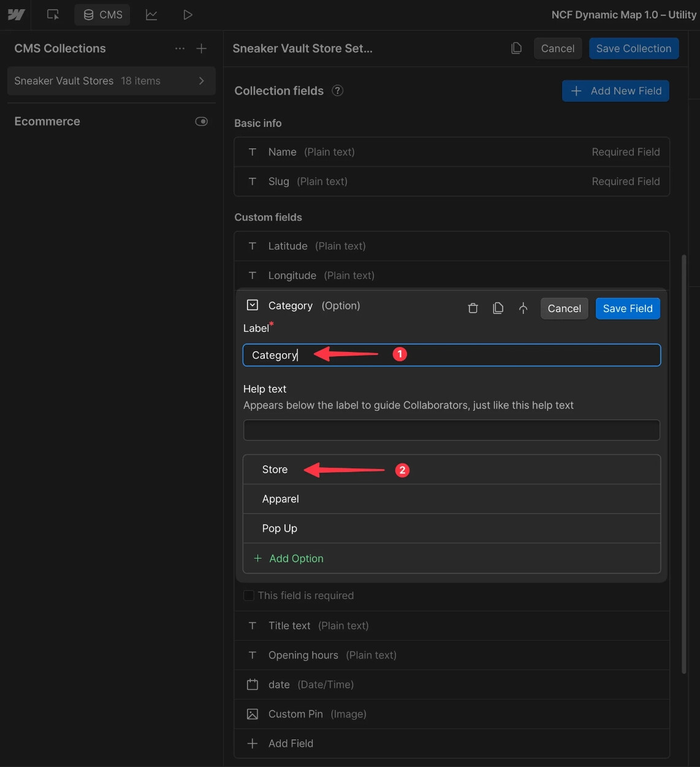Open the CMS tab

click(x=102, y=15)
